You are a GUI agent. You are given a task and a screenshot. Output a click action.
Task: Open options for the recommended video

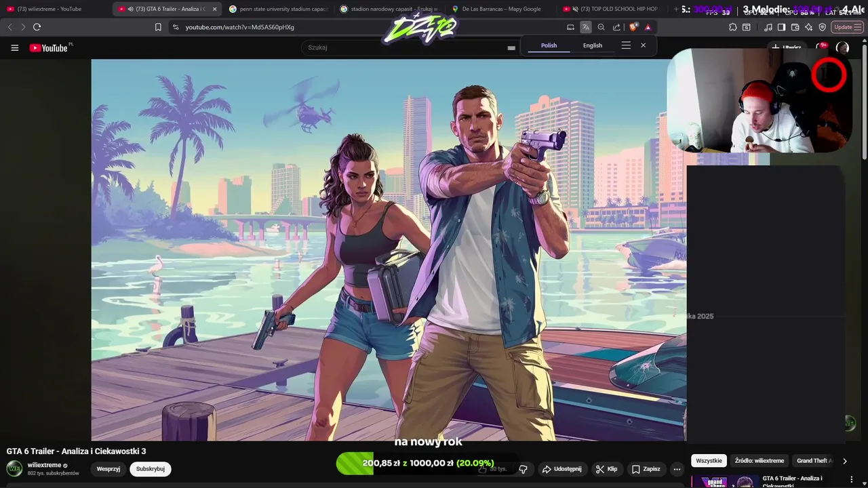(x=852, y=480)
